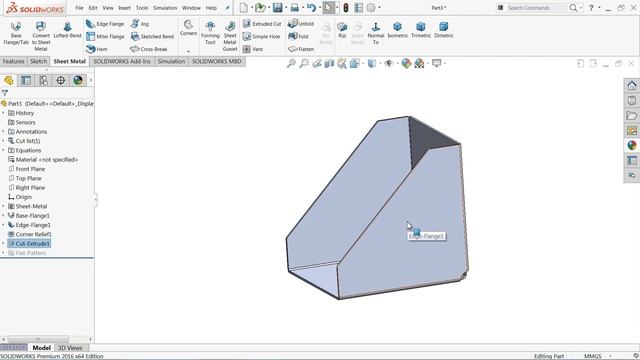Screen dimensions: 640x360
Task: Expand the History tree node
Action: tap(4, 113)
